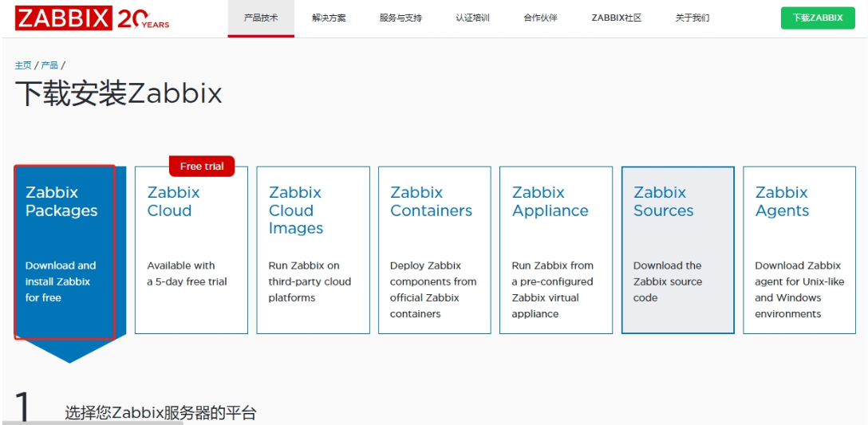868x425 pixels.
Task: Open the 关于我们 menu
Action: (692, 18)
